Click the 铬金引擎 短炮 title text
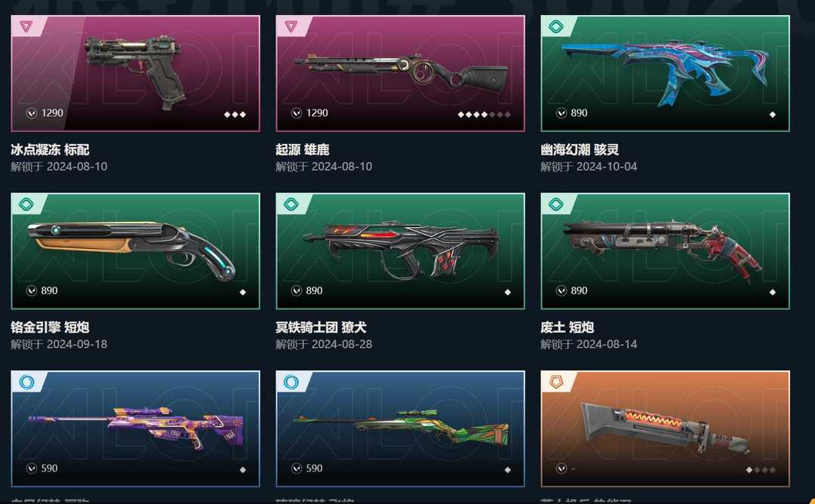815x504 pixels. [x=50, y=327]
